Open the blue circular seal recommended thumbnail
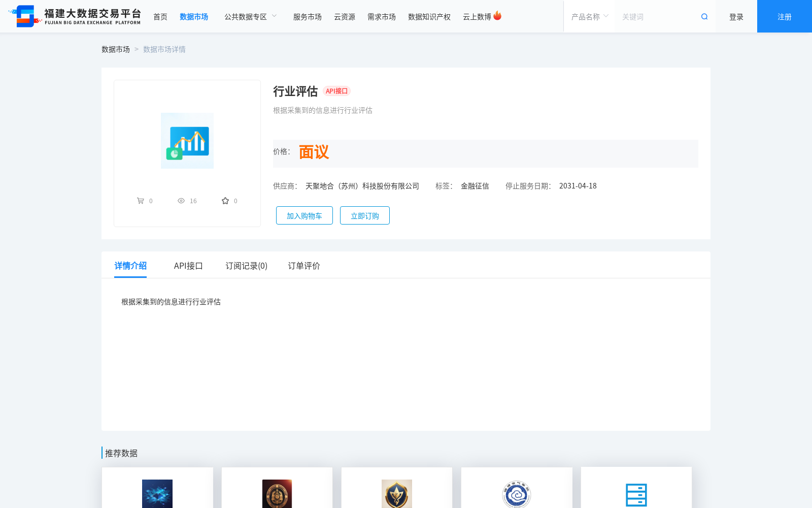The width and height of the screenshot is (812, 508). click(517, 494)
